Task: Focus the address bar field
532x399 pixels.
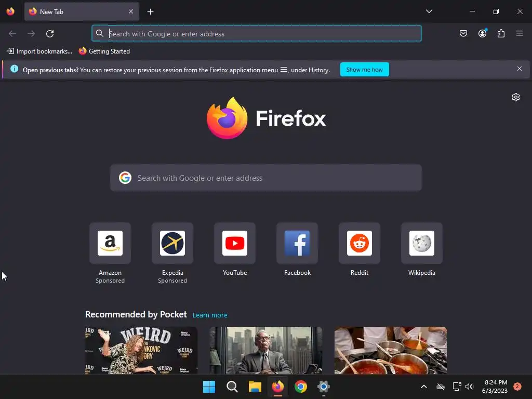Action: tap(257, 34)
